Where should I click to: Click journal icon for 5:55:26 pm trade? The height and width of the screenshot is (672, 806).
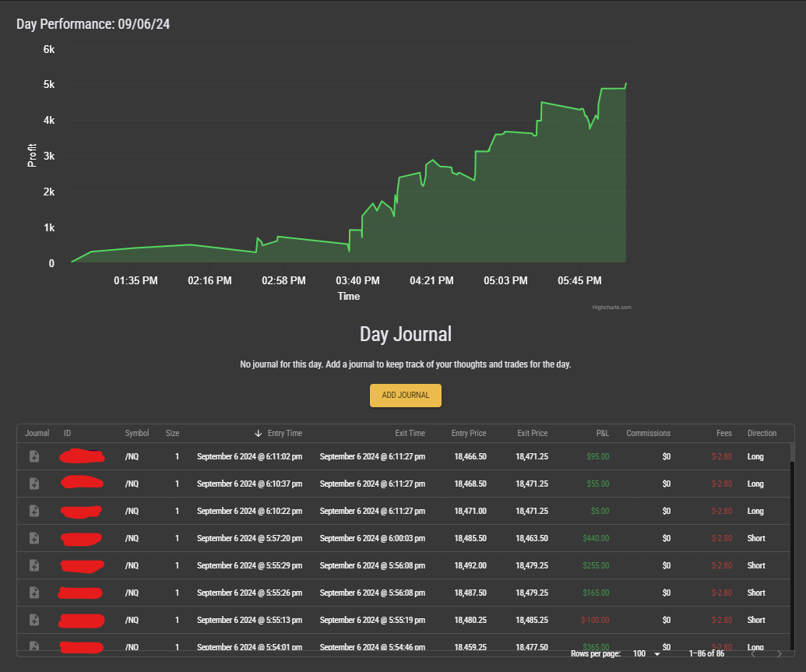(33, 593)
